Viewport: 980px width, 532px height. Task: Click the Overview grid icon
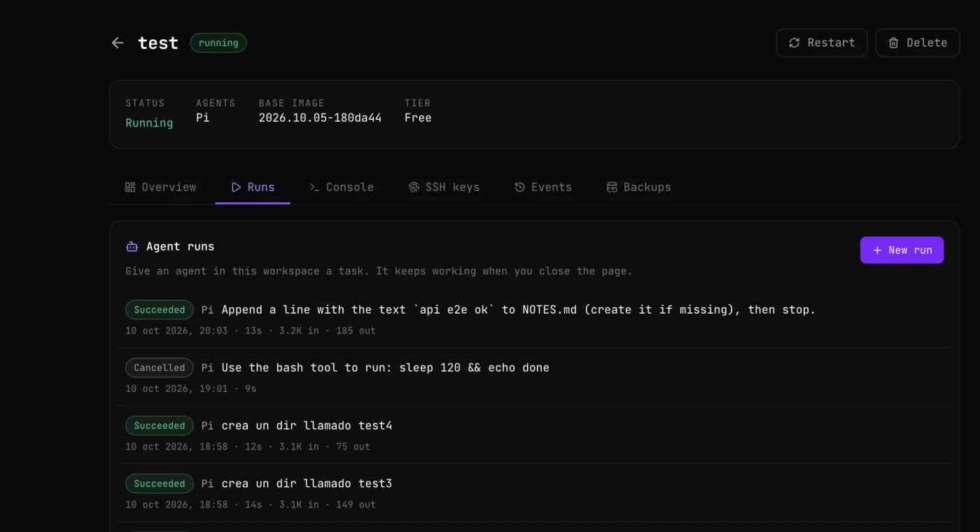tap(130, 187)
